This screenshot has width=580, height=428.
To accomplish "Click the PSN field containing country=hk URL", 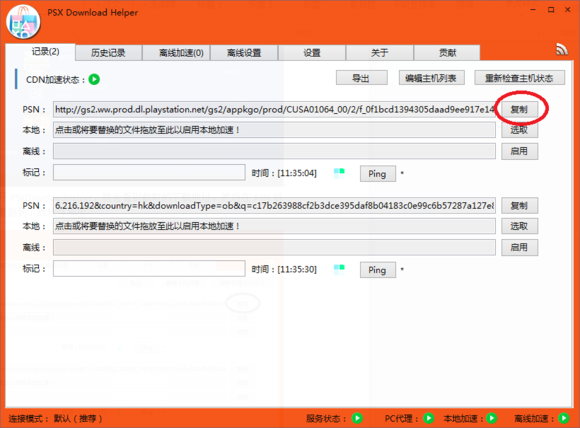I will pos(274,206).
